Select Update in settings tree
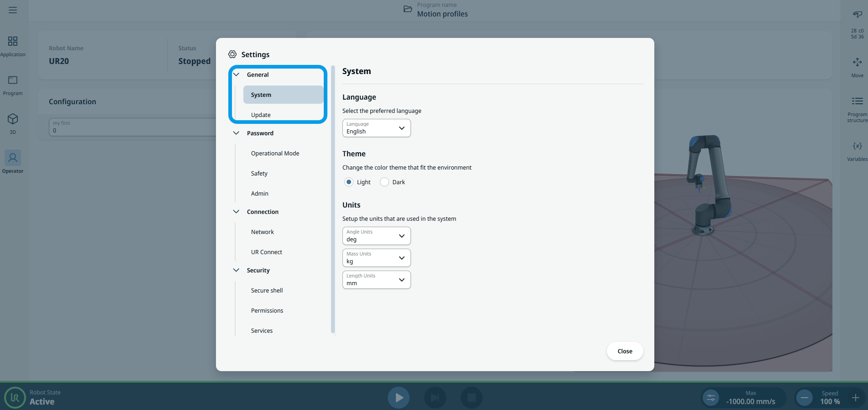The image size is (868, 410). 261,115
